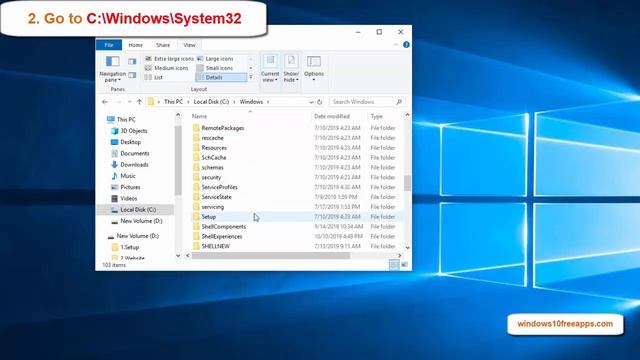This screenshot has width=640, height=360.
Task: Sort by the Type column header
Action: coord(376,116)
